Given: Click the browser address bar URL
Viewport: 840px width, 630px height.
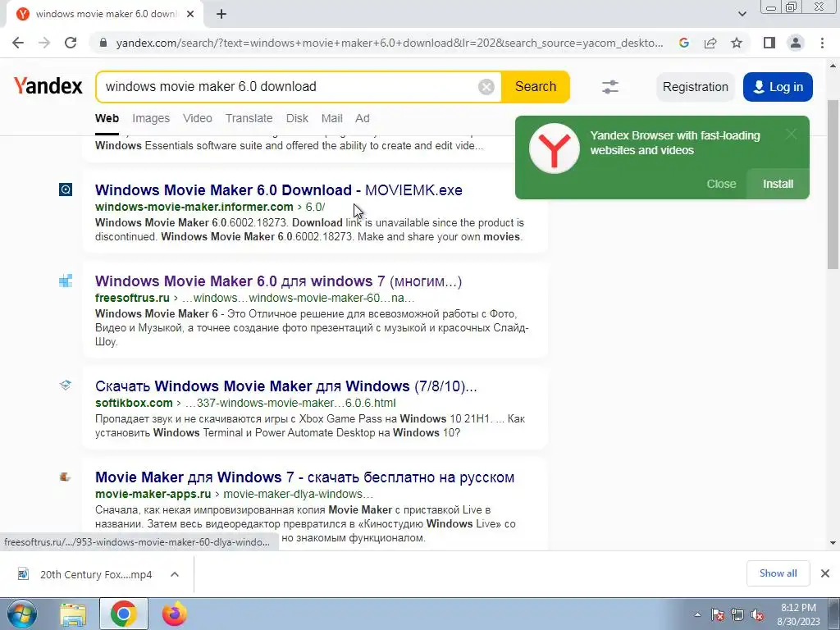Looking at the screenshot, I should click(389, 43).
